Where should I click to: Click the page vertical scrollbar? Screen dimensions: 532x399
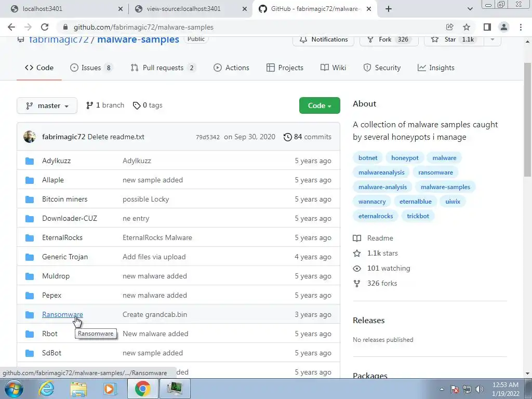527,120
